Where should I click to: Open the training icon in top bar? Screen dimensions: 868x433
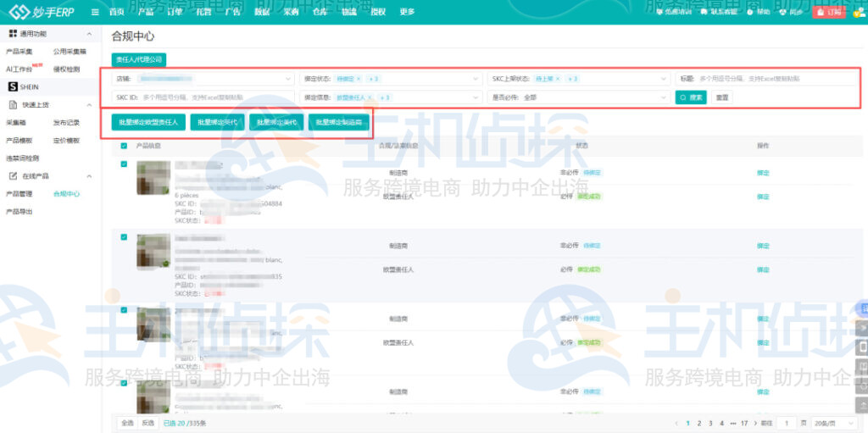click(658, 12)
